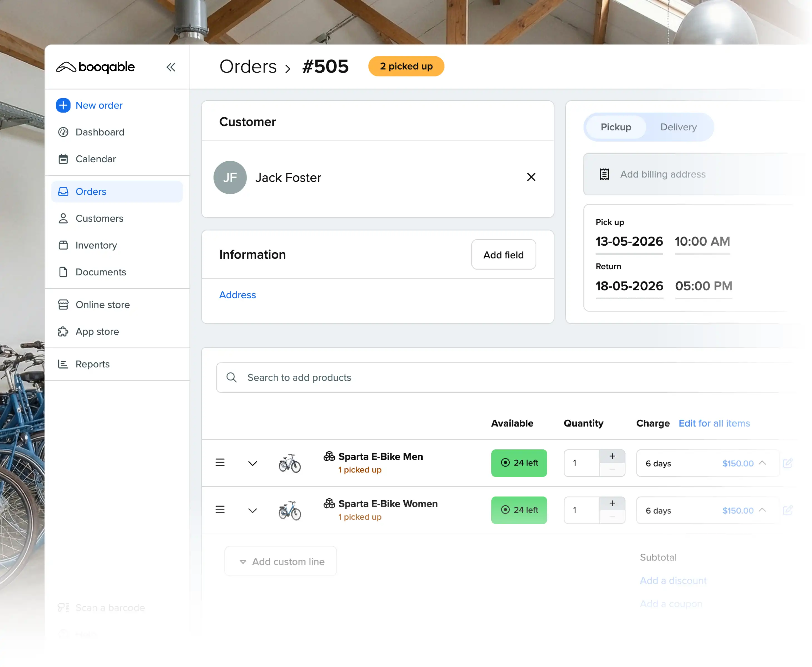Expand the Sparta E-Bike Men row chevron

pyautogui.click(x=252, y=463)
